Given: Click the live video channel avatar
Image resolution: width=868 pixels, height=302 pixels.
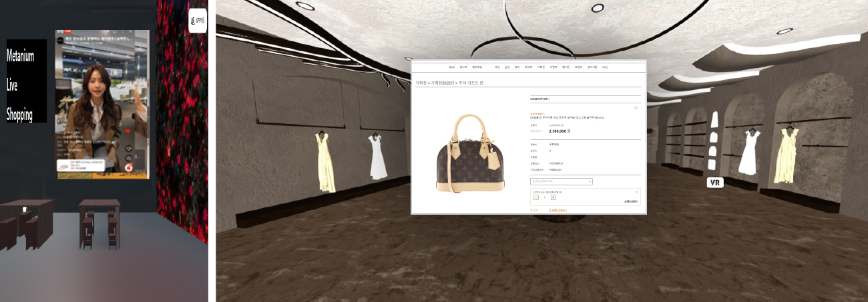Looking at the screenshot, I should pyautogui.click(x=60, y=40).
